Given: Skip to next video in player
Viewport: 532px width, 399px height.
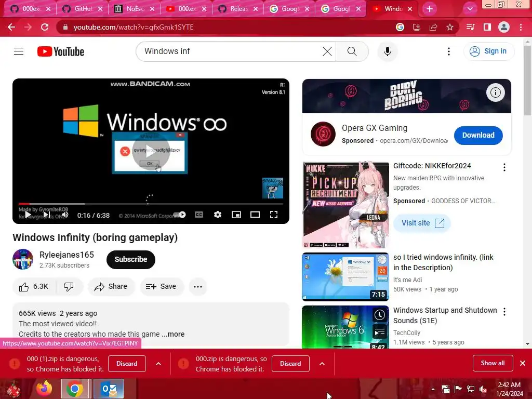Looking at the screenshot, I should (47, 215).
